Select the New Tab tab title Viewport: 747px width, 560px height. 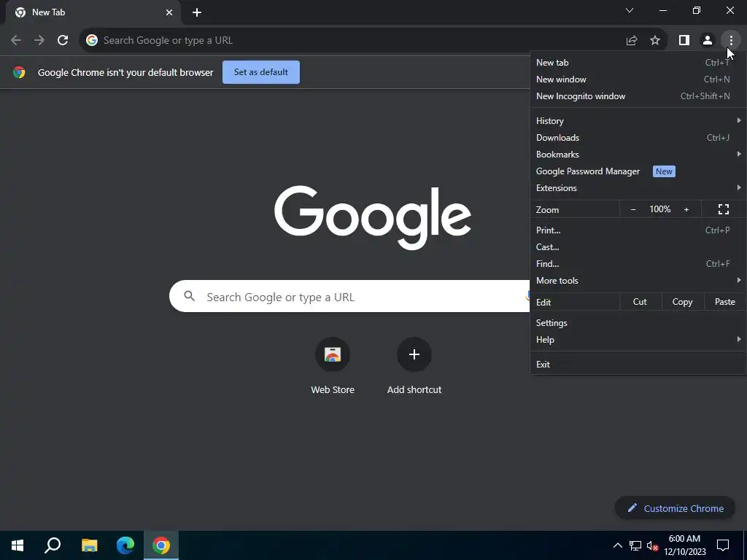[49, 12]
